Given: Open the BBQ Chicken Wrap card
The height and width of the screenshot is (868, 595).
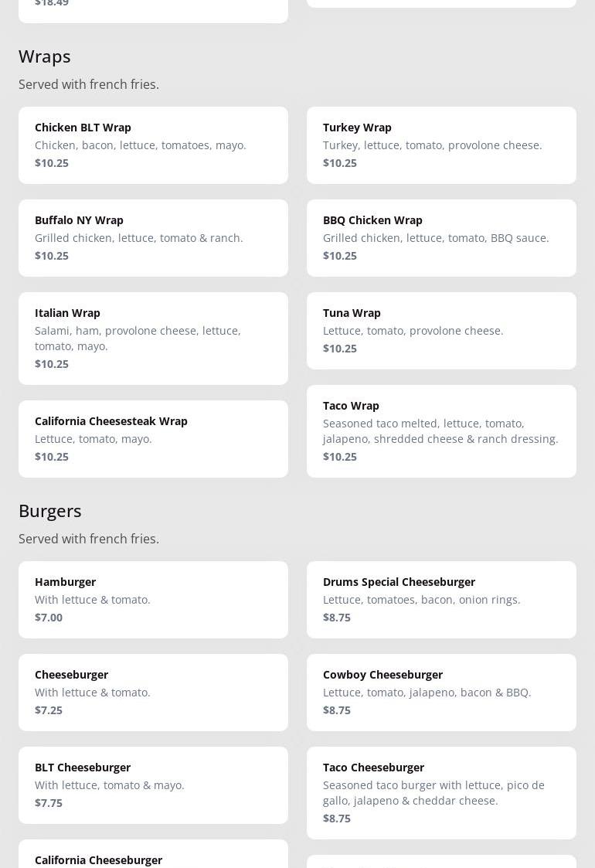Looking at the screenshot, I should [441, 238].
